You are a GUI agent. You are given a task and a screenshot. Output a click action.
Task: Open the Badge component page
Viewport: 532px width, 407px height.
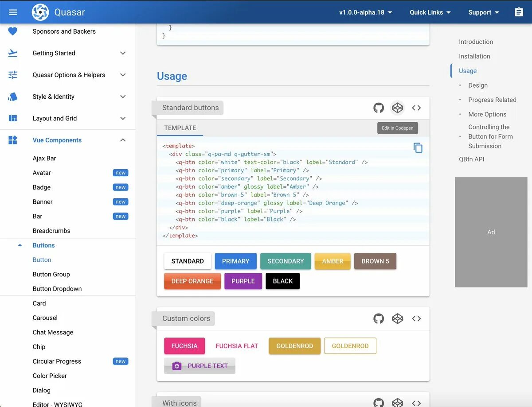[42, 187]
